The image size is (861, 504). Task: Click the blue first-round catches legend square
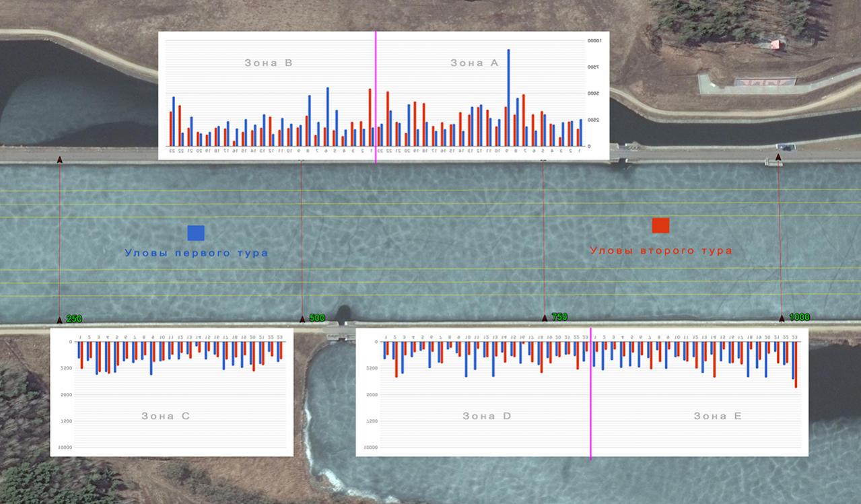pos(196,233)
